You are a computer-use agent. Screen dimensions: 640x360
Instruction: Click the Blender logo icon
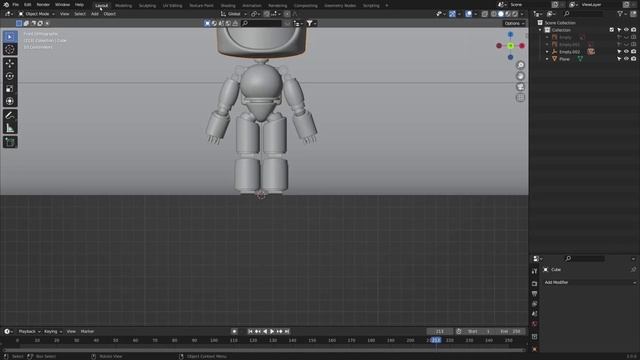pos(6,4)
